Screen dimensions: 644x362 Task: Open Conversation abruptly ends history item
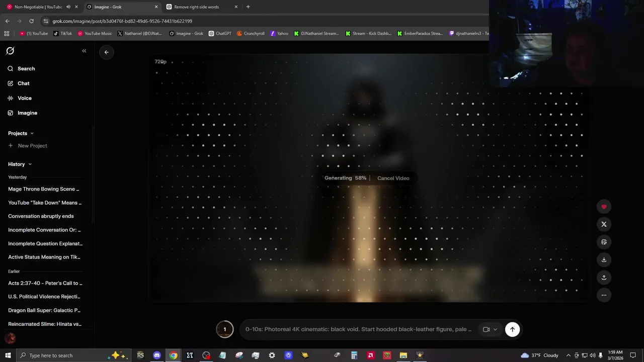(x=41, y=216)
